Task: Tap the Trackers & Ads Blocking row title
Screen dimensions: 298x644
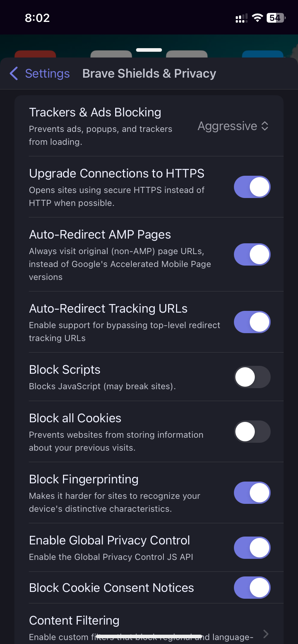Action: click(x=95, y=112)
